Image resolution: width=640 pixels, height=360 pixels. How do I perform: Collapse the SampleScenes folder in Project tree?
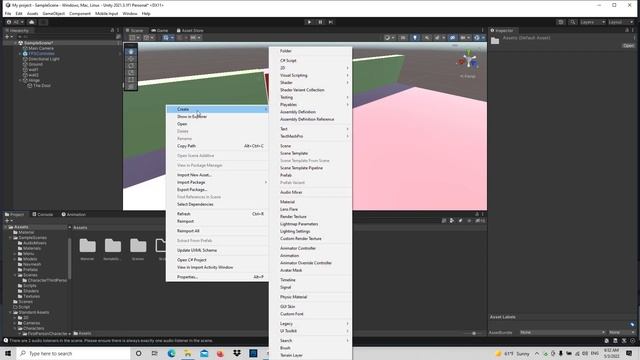click(x=11, y=238)
